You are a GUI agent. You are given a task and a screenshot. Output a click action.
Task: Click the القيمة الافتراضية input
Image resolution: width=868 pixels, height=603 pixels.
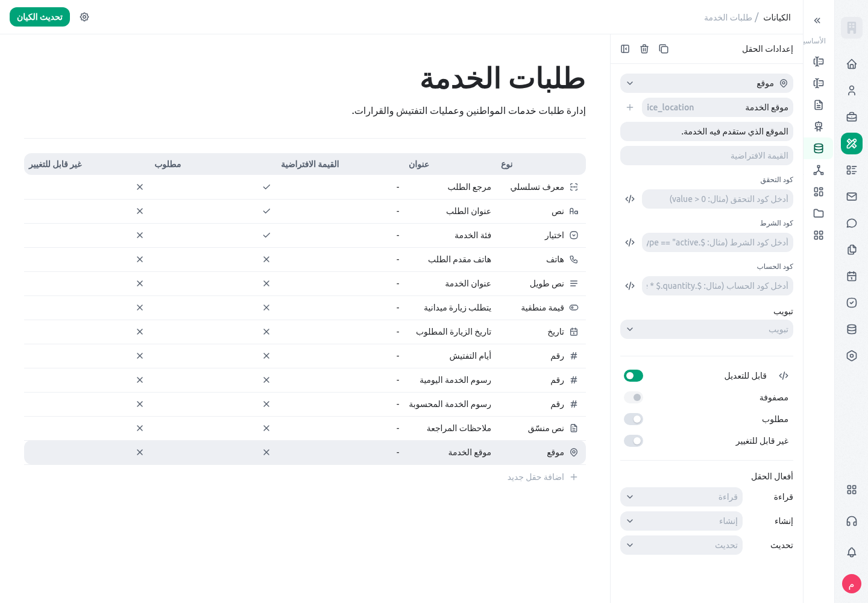[706, 156]
